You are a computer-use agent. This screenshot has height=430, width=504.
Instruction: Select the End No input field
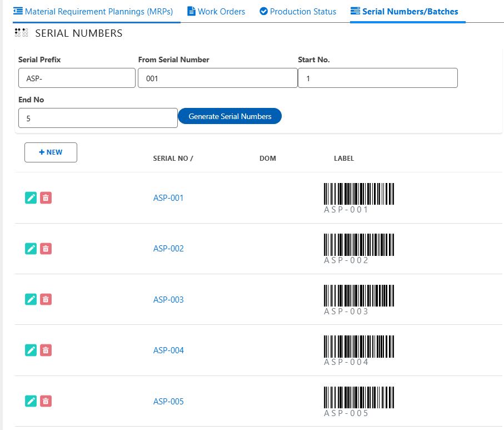pyautogui.click(x=98, y=118)
